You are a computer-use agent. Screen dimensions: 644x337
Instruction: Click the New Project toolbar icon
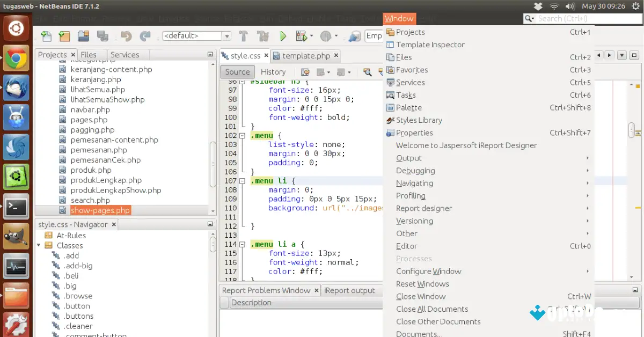(x=64, y=36)
